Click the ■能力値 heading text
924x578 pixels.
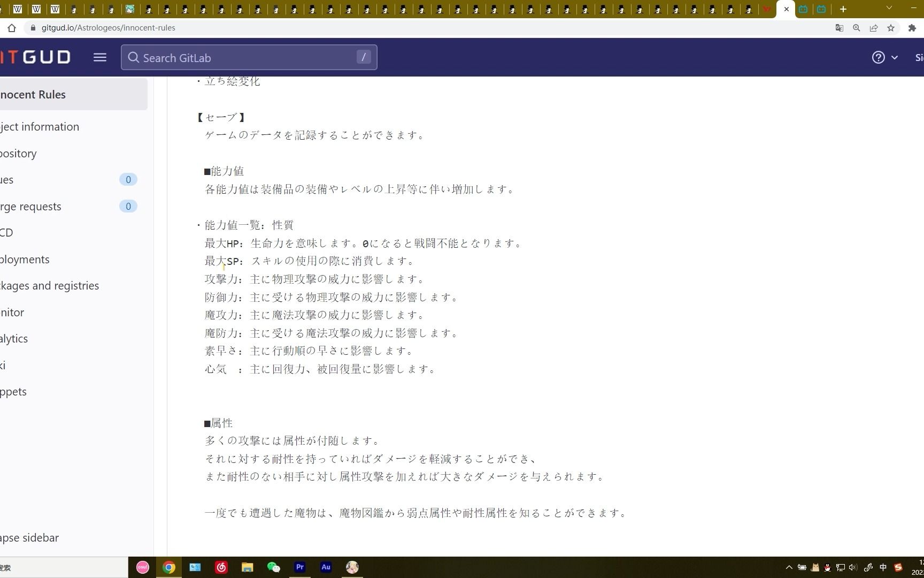pos(224,171)
